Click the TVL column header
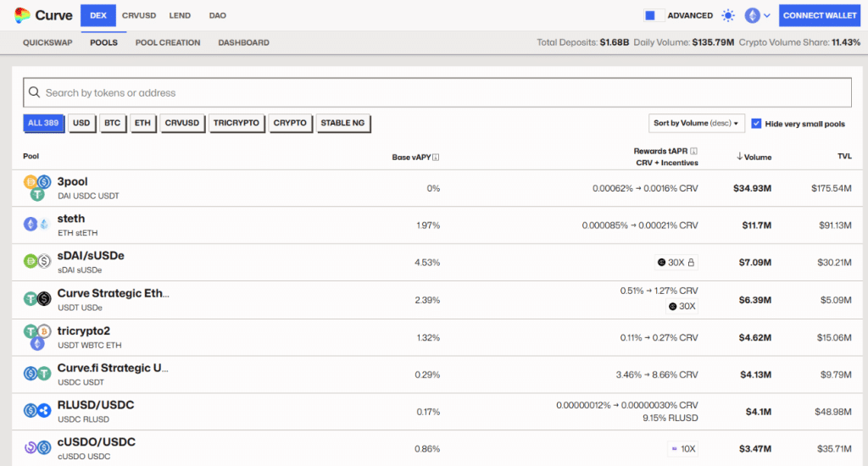 click(844, 156)
